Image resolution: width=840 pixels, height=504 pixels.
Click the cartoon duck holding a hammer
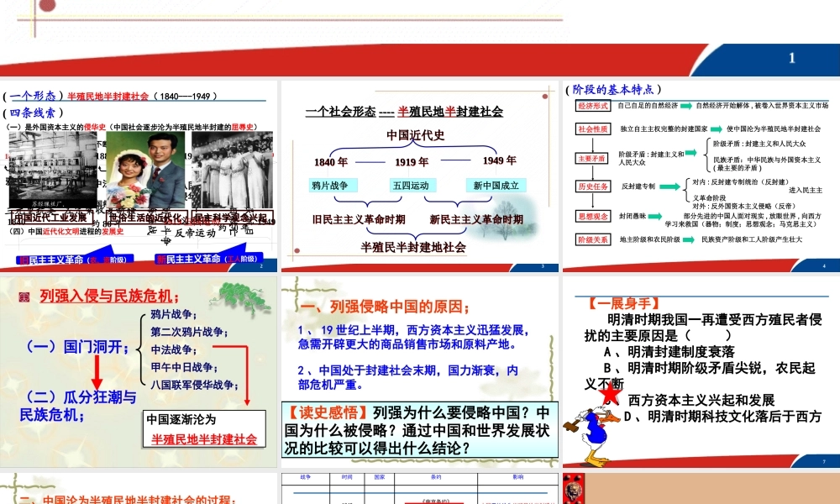coord(591,435)
